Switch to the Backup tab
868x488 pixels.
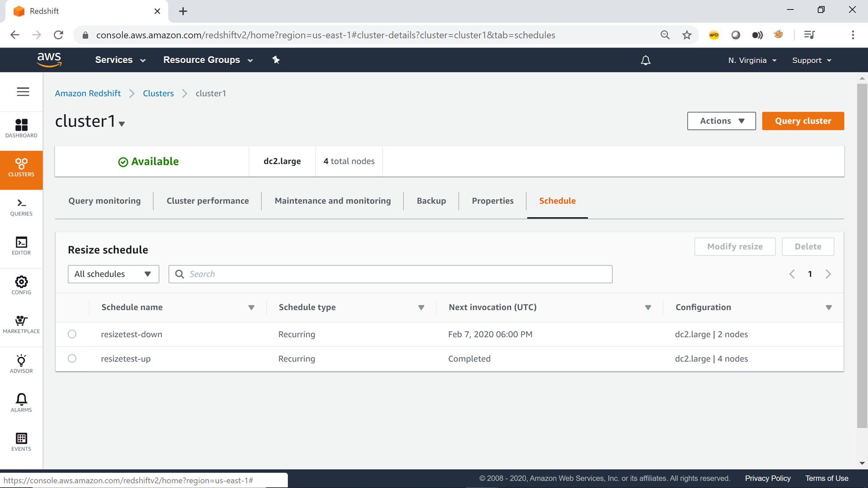(x=431, y=201)
